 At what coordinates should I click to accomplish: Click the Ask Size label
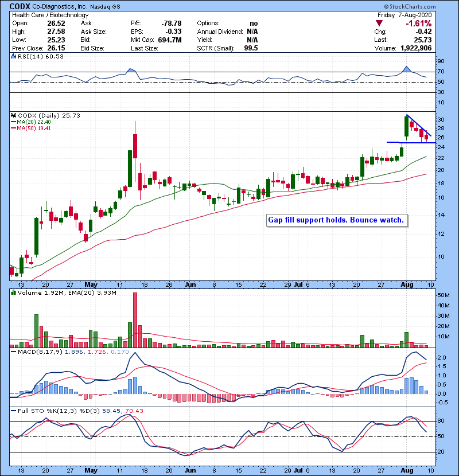[94, 32]
